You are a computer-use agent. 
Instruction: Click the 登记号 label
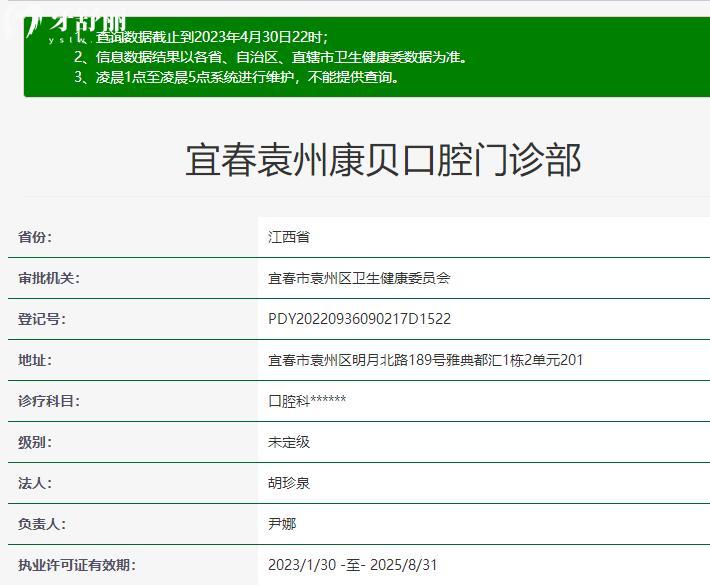pos(42,319)
